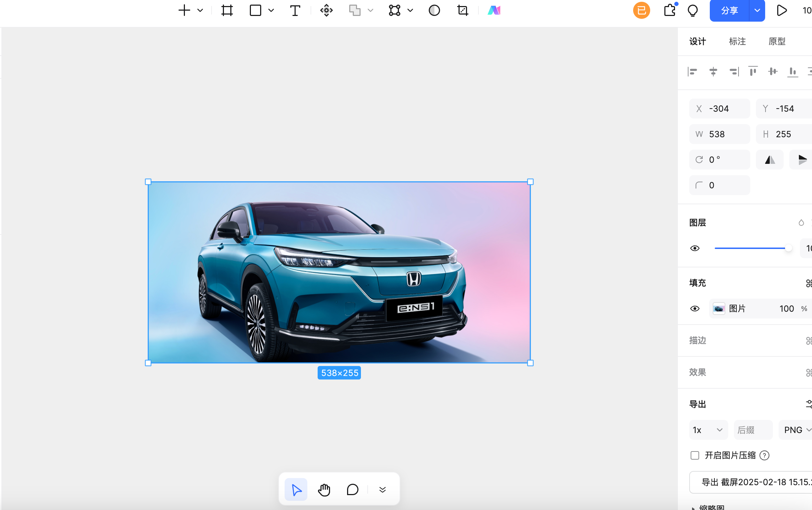Image resolution: width=812 pixels, height=510 pixels.
Task: Open the plugins puzzle icon
Action: (670, 10)
